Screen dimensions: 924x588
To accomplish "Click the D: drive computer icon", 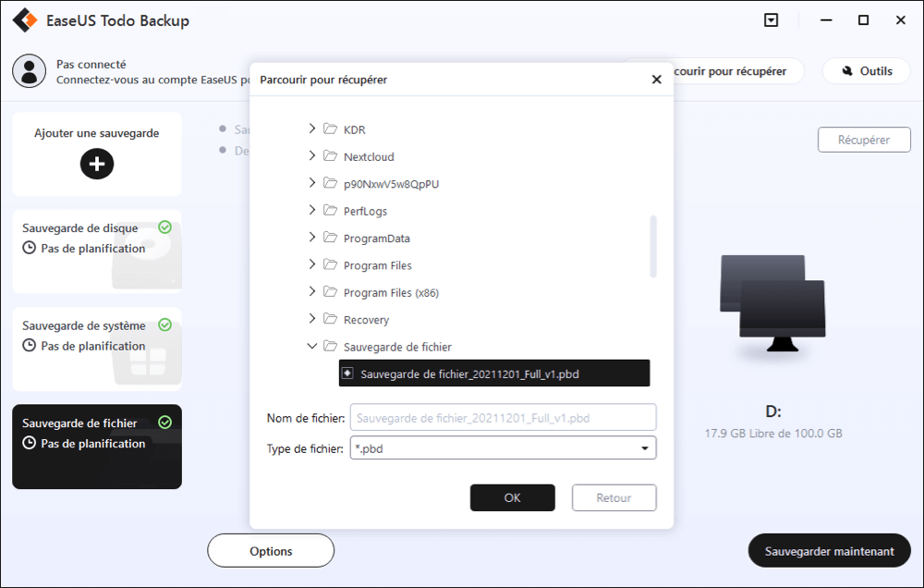I will pos(772,303).
